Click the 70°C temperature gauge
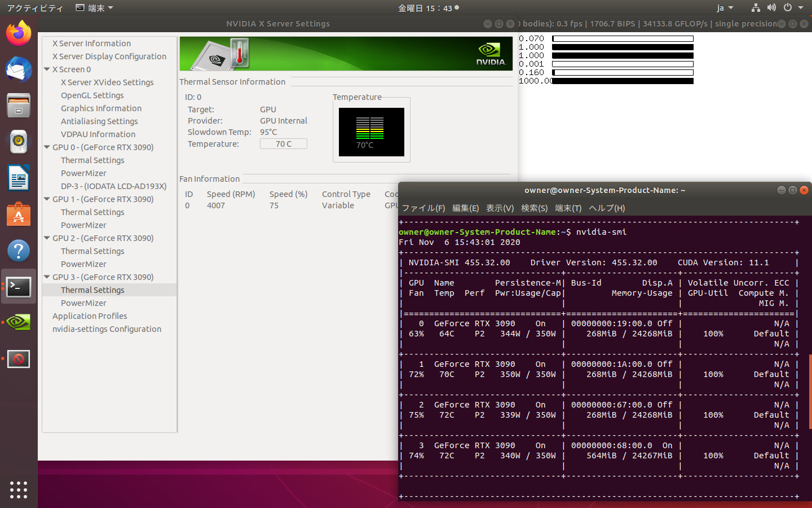This screenshot has height=508, width=812. [x=372, y=132]
